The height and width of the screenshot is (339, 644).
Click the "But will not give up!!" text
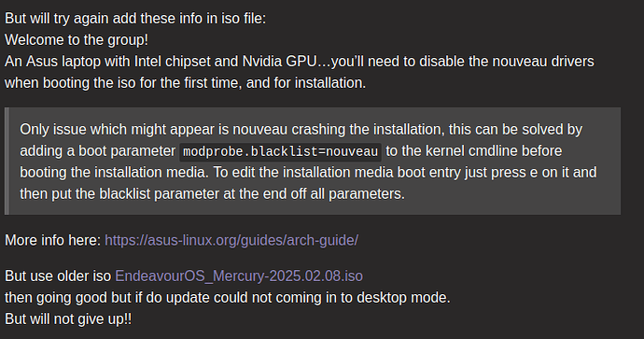[x=68, y=318]
